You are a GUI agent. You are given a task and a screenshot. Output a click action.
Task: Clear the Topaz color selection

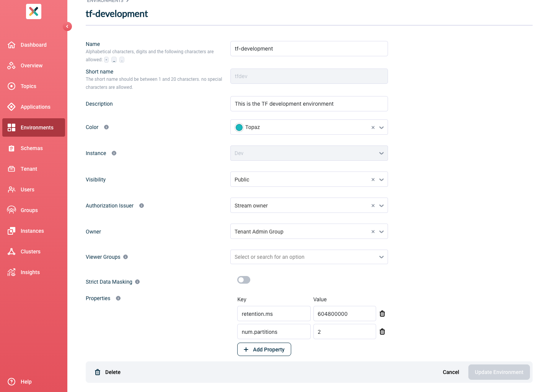373,127
